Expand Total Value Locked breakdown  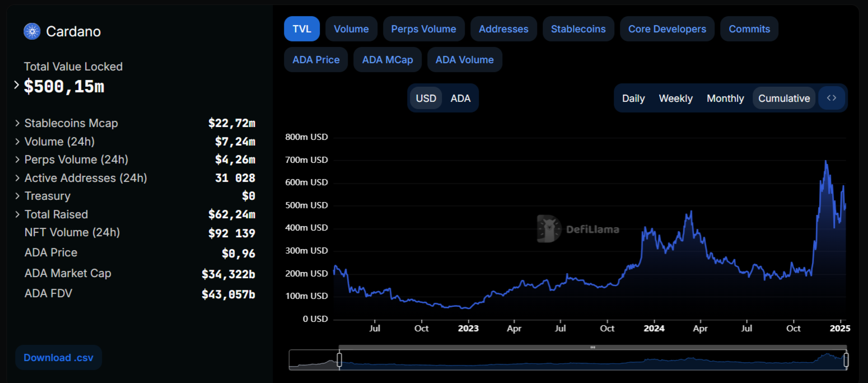click(16, 85)
